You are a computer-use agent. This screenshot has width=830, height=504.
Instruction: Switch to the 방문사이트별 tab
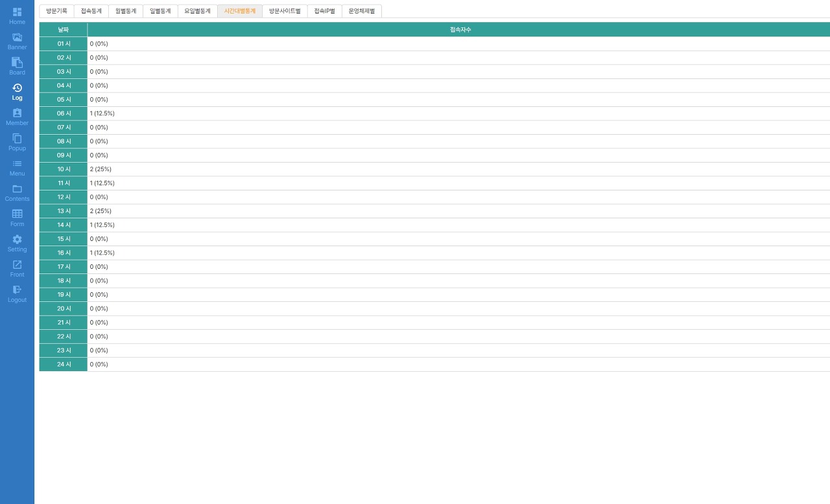tap(285, 11)
